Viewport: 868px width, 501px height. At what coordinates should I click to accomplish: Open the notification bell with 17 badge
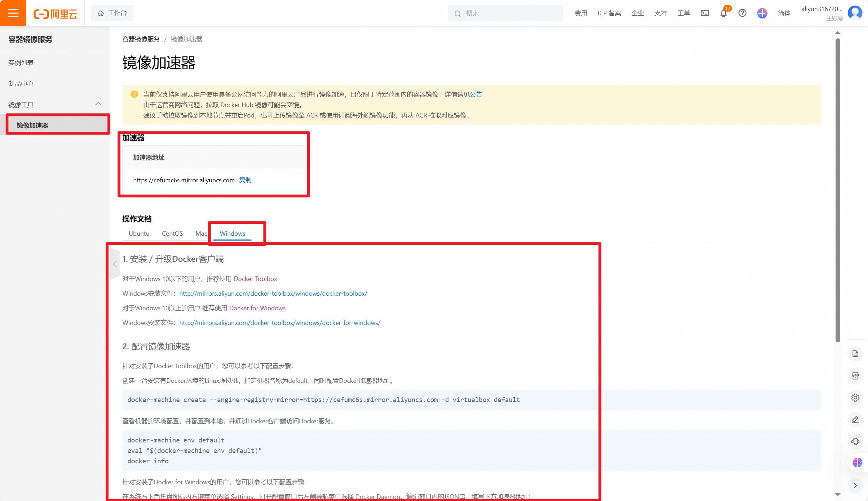click(724, 13)
